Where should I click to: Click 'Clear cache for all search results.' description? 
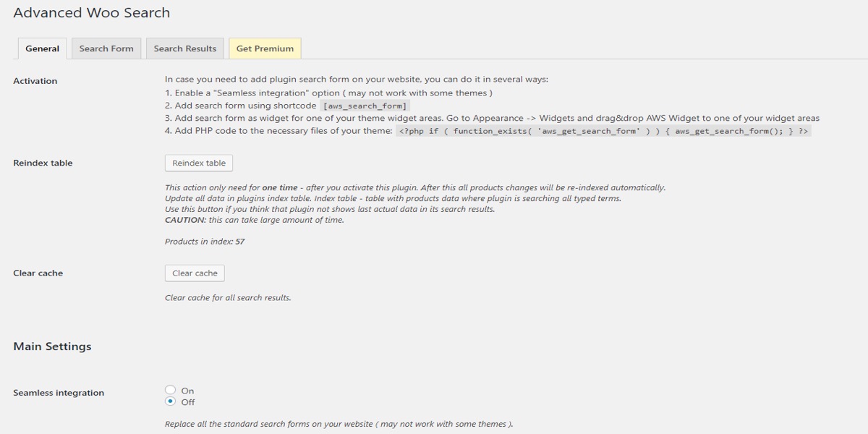coord(228,297)
